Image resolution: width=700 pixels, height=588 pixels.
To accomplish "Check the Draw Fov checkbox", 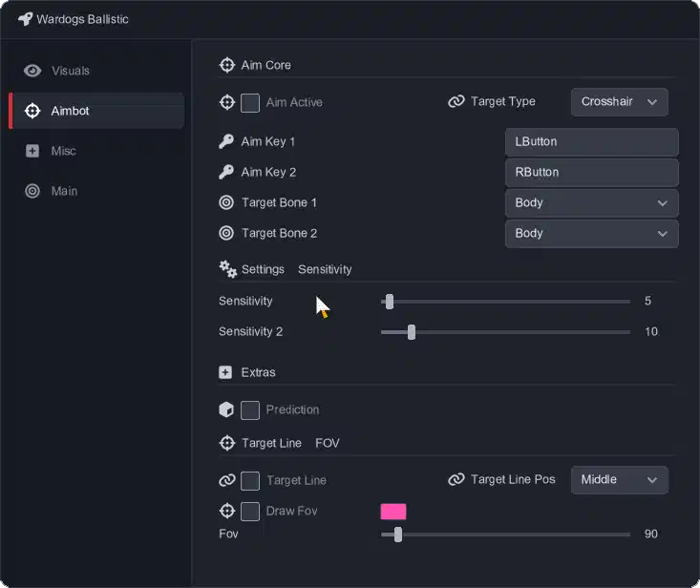I will [250, 512].
